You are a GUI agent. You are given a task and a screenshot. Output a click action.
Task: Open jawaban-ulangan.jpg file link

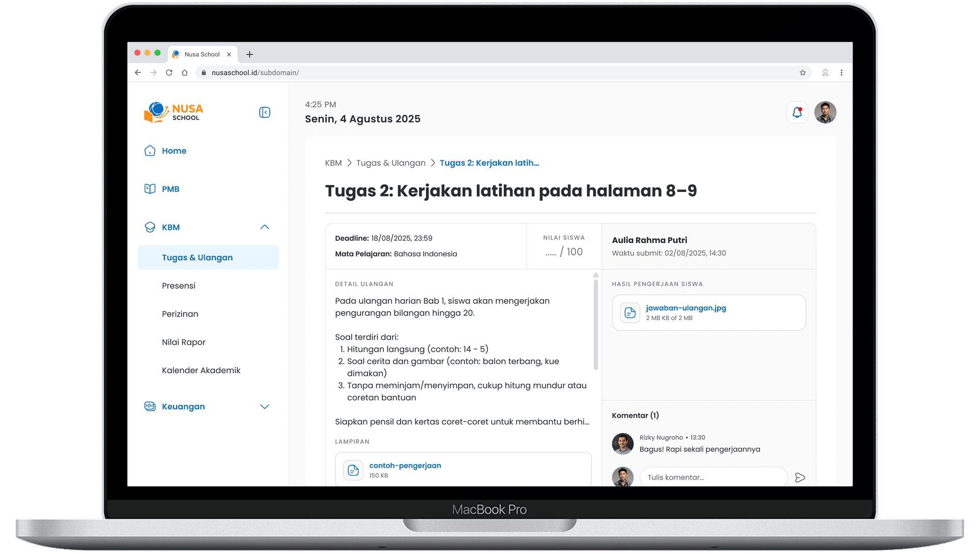coord(685,308)
